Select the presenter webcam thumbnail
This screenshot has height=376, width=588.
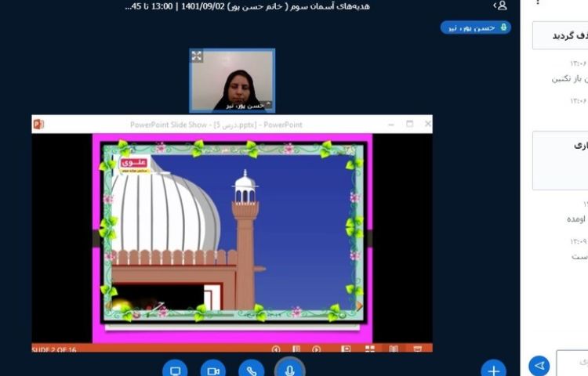pyautogui.click(x=232, y=80)
